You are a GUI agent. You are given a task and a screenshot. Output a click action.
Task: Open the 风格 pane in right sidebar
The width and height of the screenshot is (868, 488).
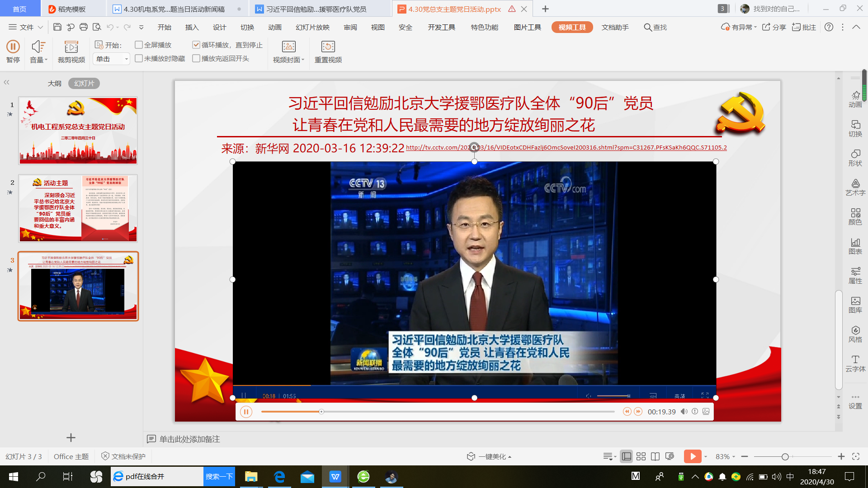[855, 334]
